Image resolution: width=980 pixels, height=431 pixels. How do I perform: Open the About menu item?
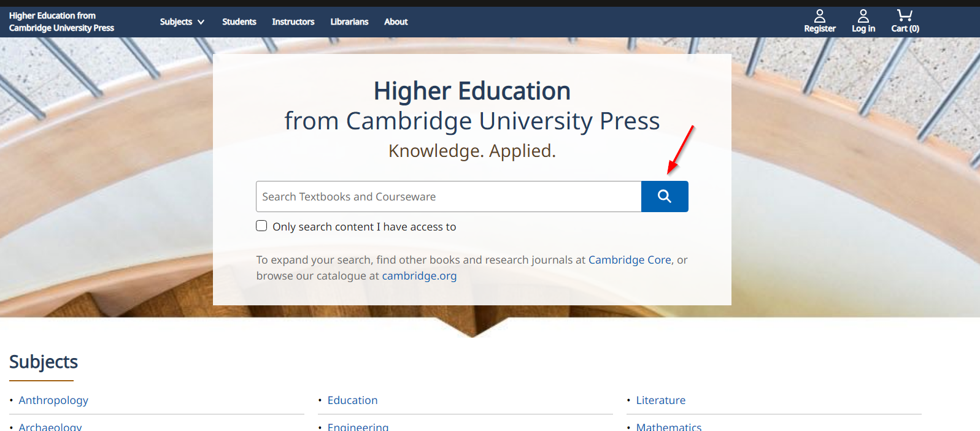tap(396, 21)
